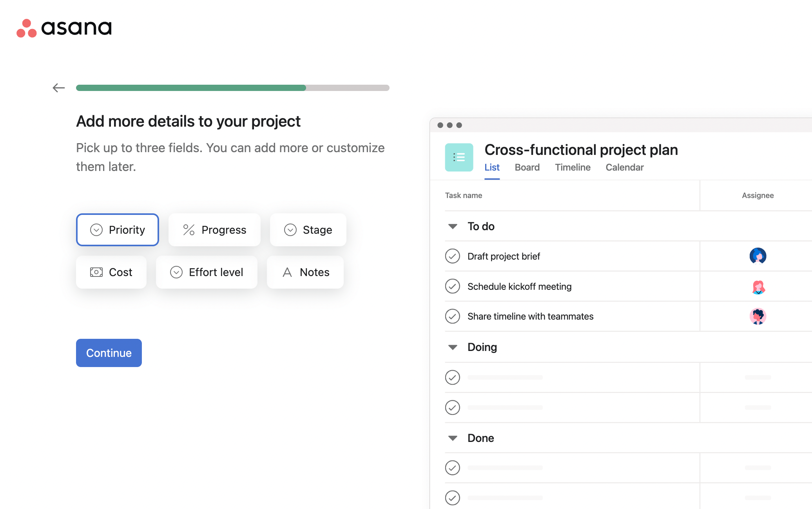Open the Timeline tab
The image size is (812, 509).
(x=573, y=167)
